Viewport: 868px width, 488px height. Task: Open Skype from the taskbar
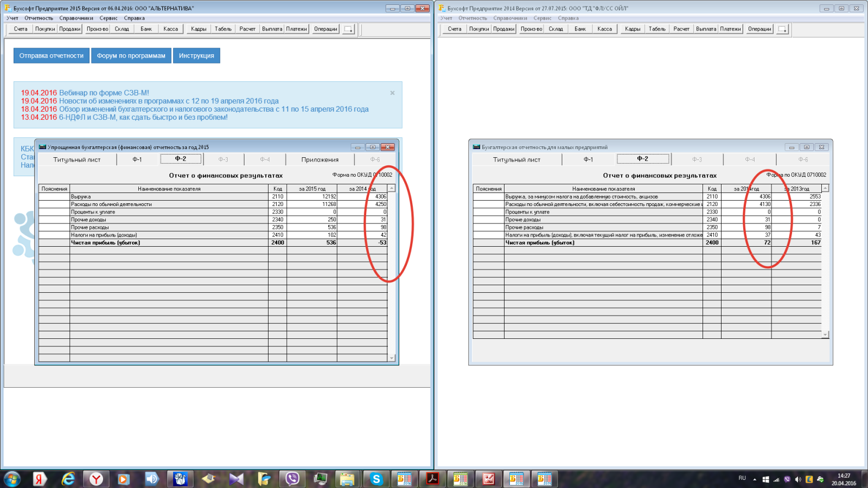pos(376,479)
